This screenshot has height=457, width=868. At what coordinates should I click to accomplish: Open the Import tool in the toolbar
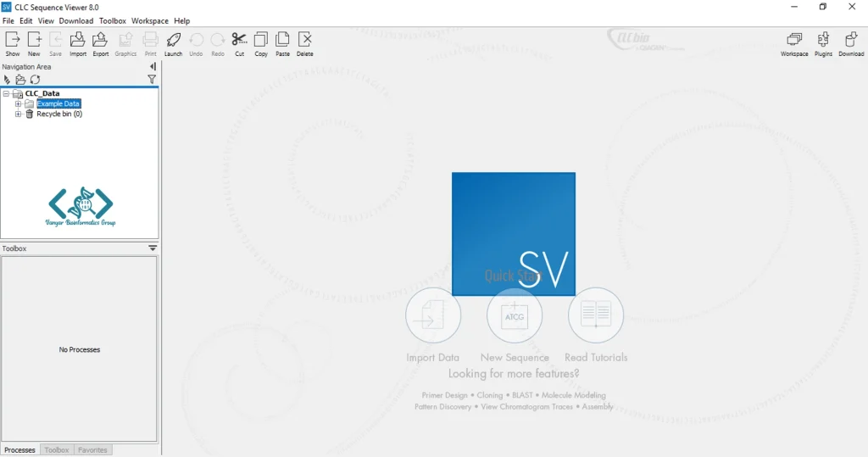pos(77,44)
